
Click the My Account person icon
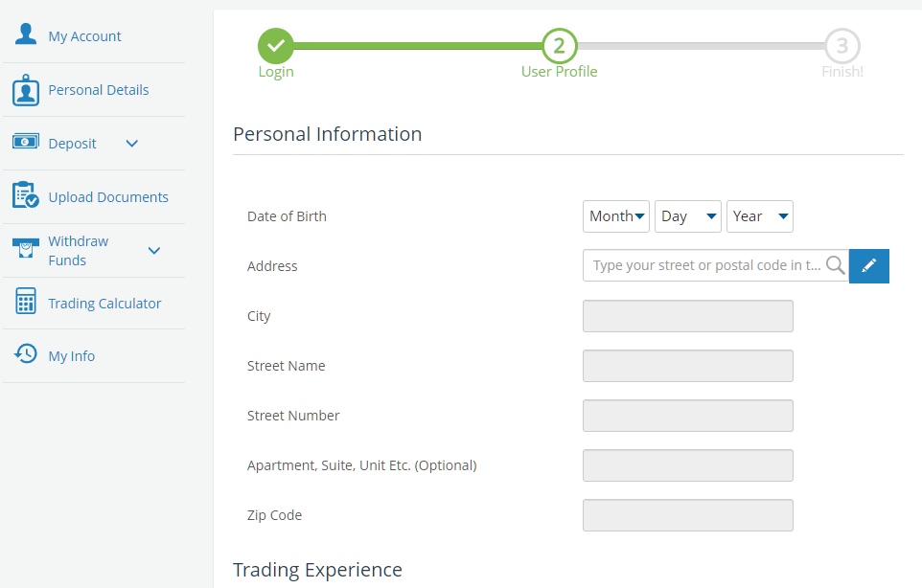point(25,34)
